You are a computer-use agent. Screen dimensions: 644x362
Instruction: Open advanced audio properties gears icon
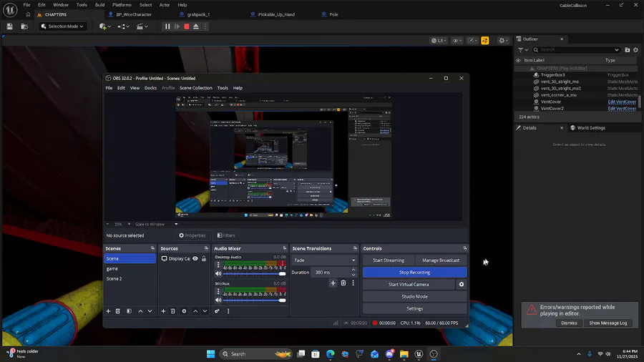point(217,311)
